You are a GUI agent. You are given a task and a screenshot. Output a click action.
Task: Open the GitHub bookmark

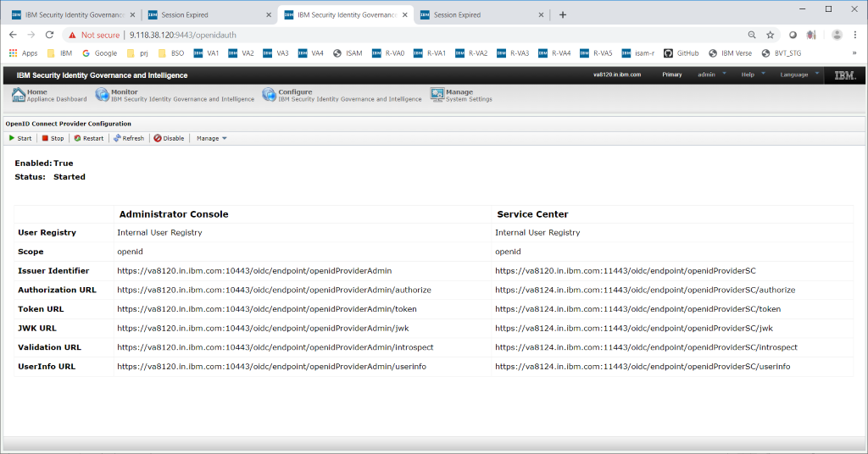[x=682, y=53]
